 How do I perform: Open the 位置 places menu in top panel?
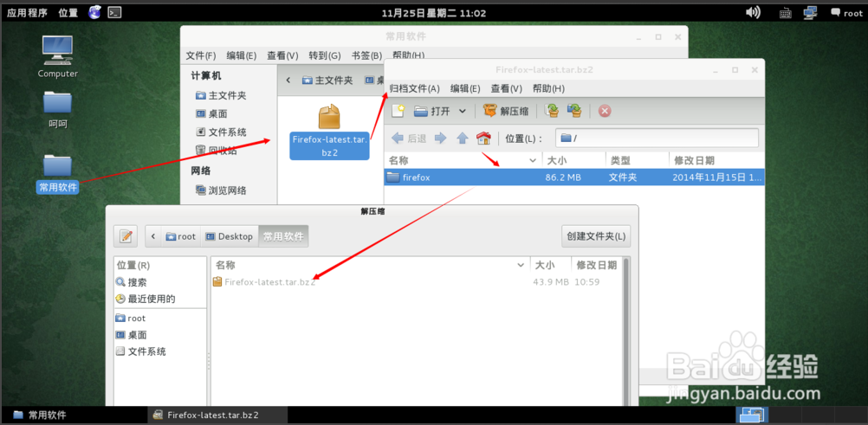[x=68, y=13]
